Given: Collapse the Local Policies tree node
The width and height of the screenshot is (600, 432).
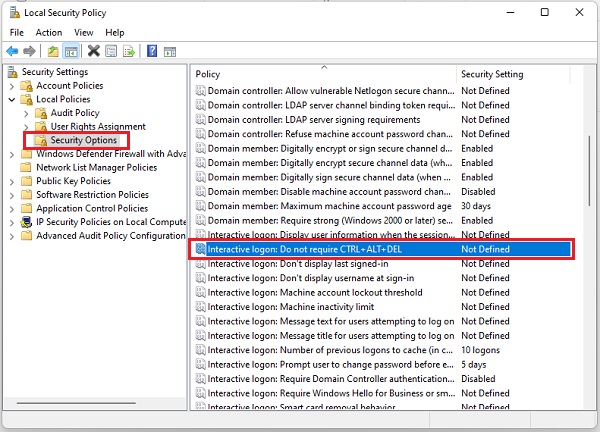Looking at the screenshot, I should click(13, 100).
